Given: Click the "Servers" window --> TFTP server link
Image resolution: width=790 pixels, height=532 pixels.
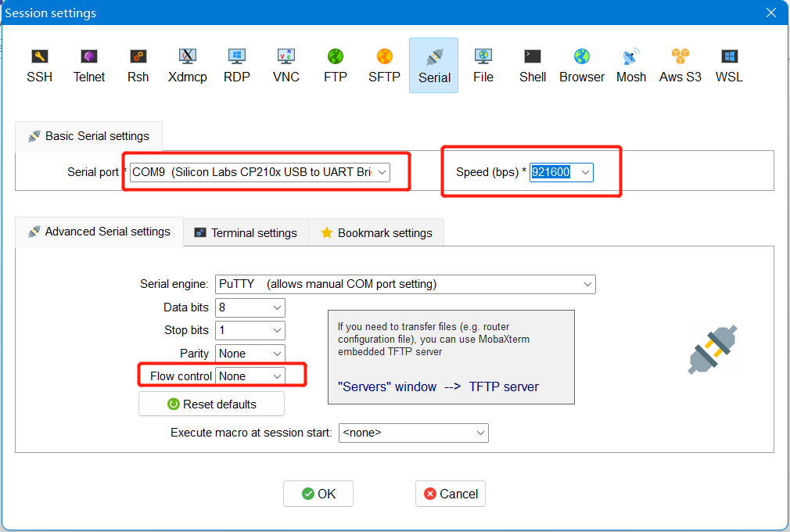Looking at the screenshot, I should (x=438, y=387).
